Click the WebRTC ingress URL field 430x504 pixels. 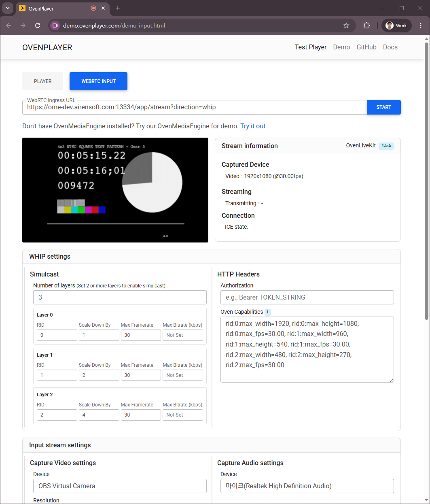pos(195,107)
